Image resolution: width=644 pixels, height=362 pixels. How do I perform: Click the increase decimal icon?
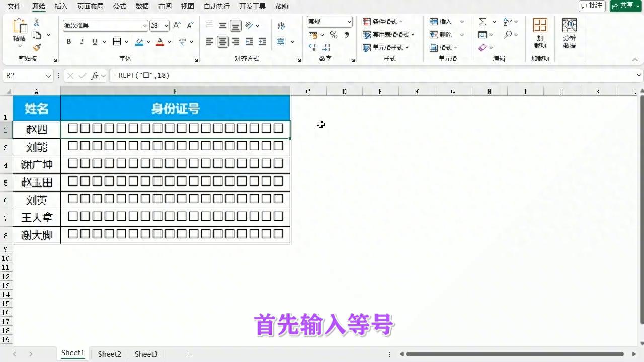pyautogui.click(x=313, y=48)
